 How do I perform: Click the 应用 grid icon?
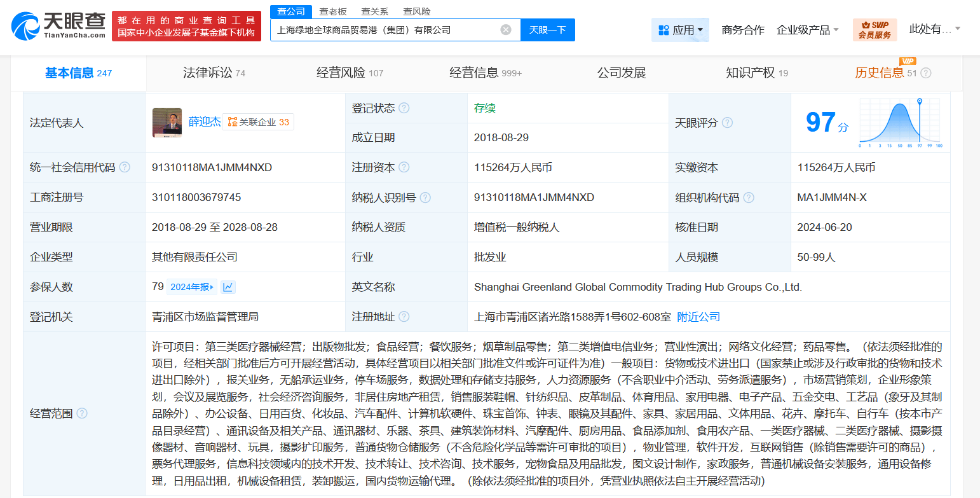click(x=664, y=30)
